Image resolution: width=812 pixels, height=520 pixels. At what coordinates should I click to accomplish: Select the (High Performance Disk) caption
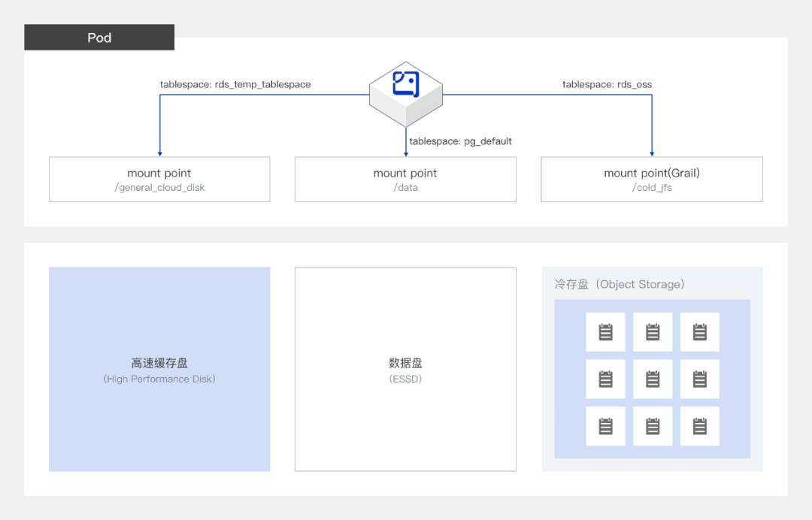[159, 379]
